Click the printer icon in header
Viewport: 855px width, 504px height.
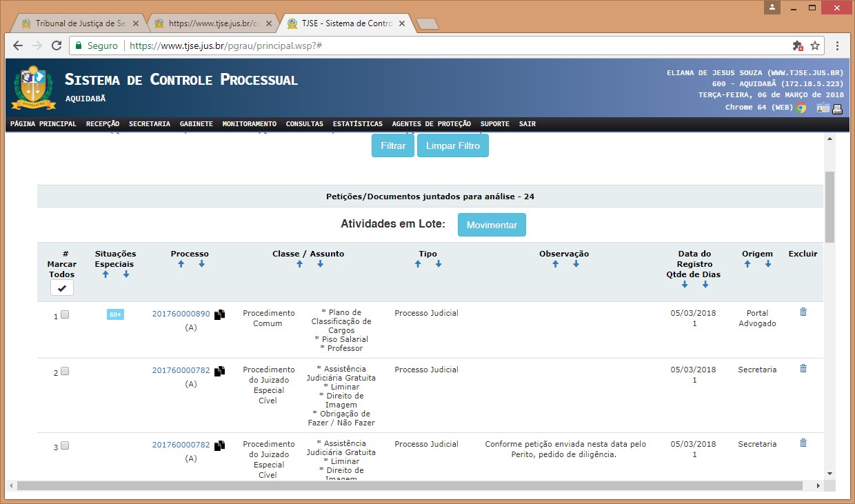(x=838, y=108)
